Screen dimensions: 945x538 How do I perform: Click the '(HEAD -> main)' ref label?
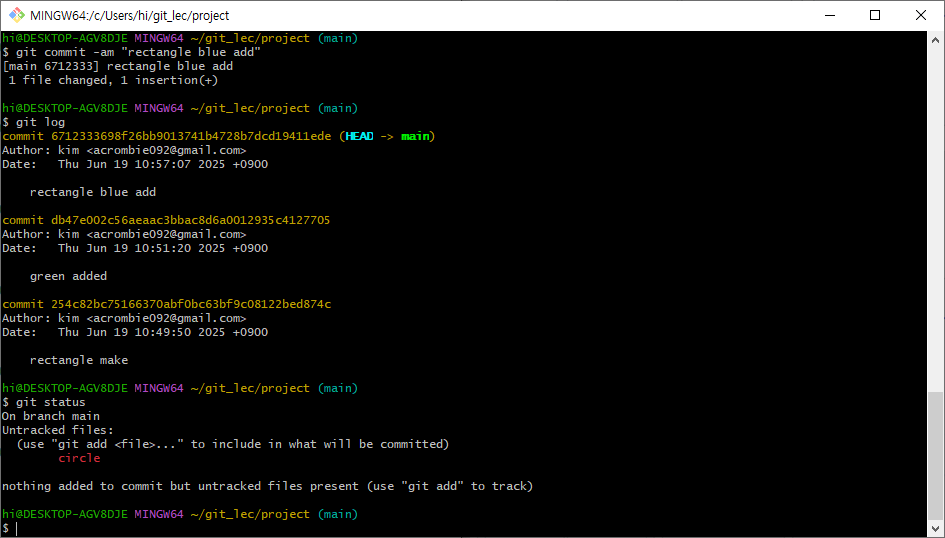pyautogui.click(x=387, y=136)
